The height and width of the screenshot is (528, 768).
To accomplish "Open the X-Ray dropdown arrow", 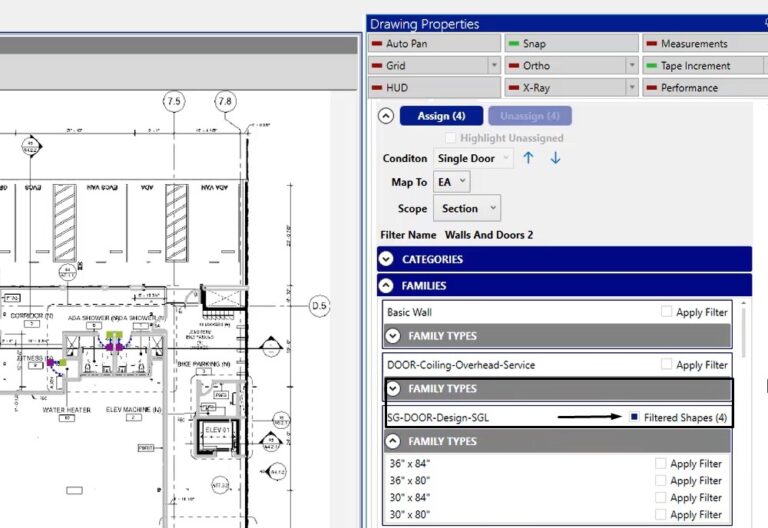I will (x=632, y=88).
